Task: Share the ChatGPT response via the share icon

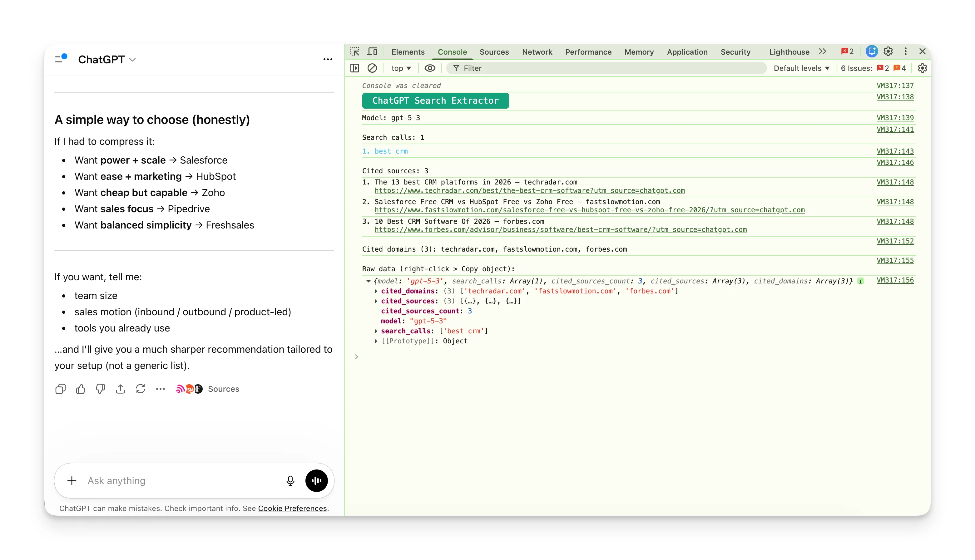Action: point(121,389)
